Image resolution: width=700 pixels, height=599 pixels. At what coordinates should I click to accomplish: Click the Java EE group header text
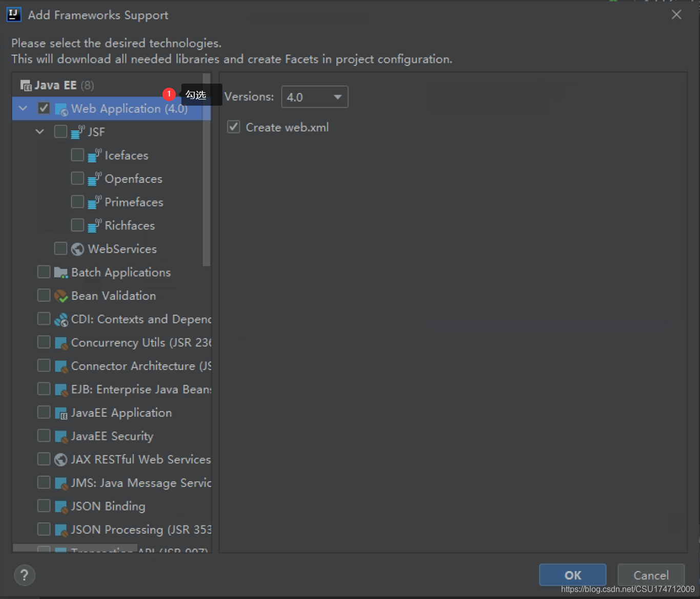[56, 85]
